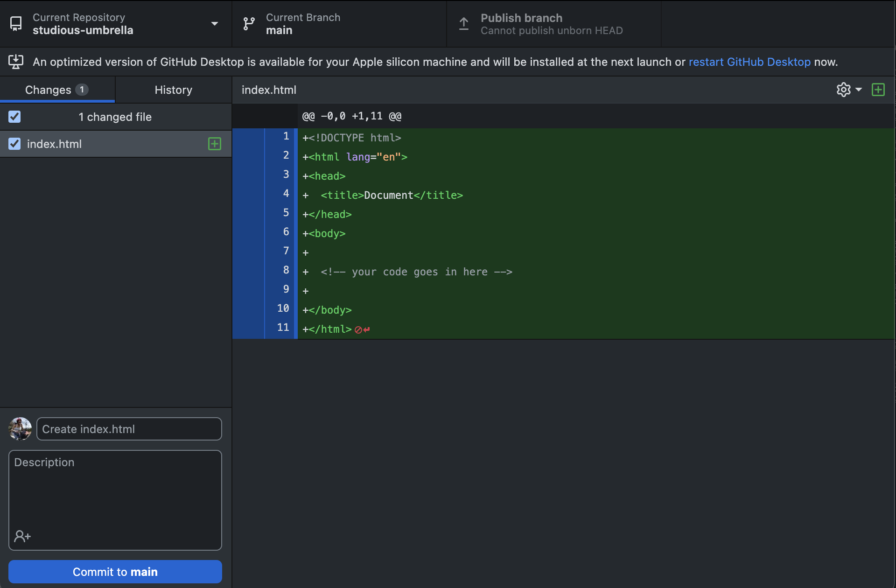The height and width of the screenshot is (588, 896).
Task: Select index.html in the changes list
Action: tap(116, 144)
